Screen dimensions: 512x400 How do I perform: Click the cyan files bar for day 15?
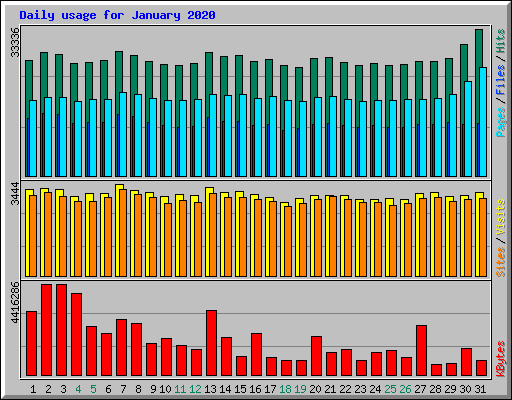243,136
